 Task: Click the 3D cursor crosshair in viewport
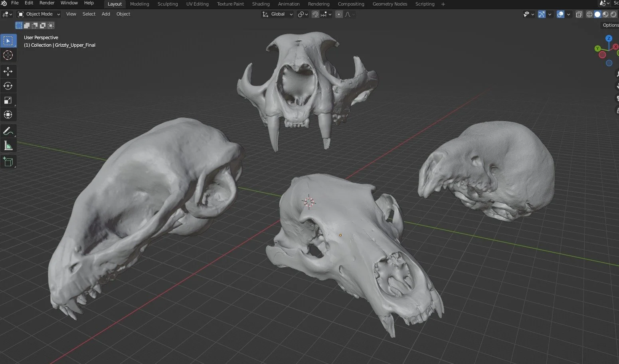pyautogui.click(x=309, y=202)
